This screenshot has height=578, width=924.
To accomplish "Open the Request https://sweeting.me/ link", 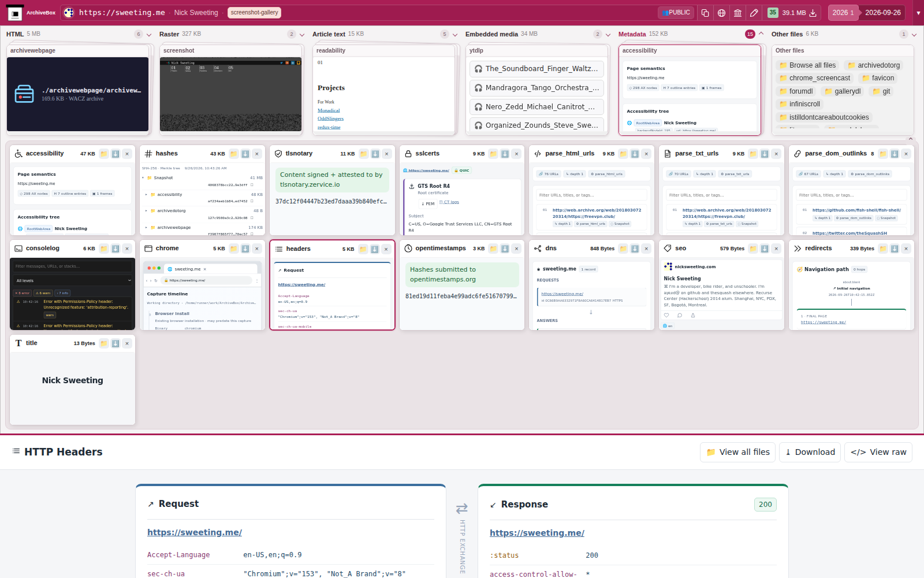I will (195, 532).
